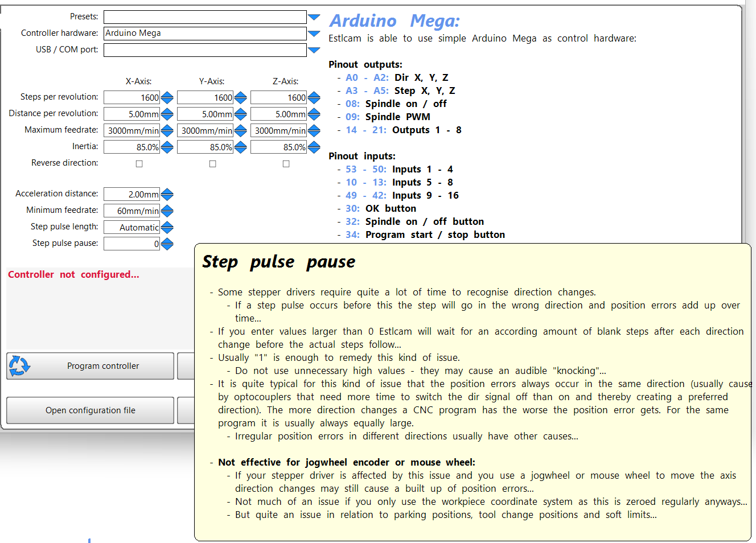
Task: Enable Reverse direction for Z-Axis
Action: click(x=286, y=164)
